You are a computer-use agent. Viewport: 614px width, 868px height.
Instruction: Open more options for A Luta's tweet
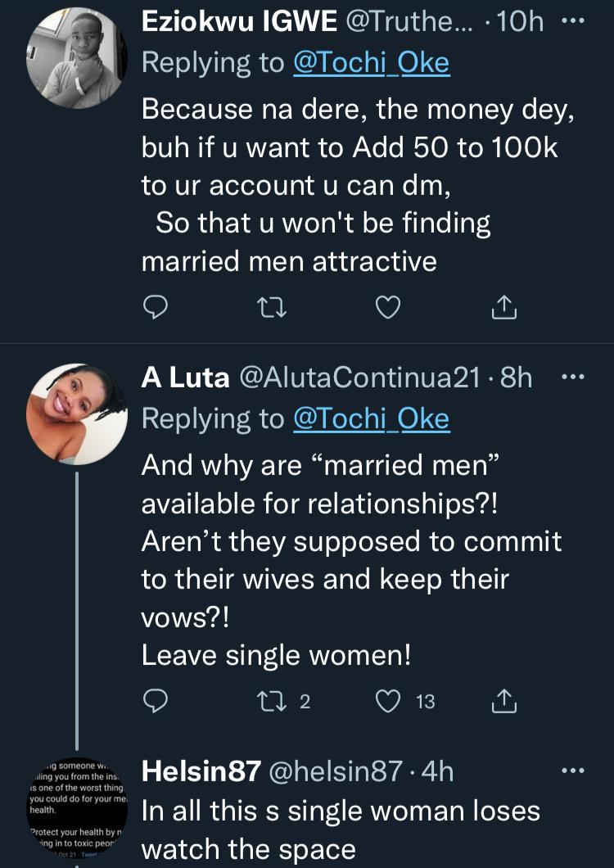click(577, 377)
